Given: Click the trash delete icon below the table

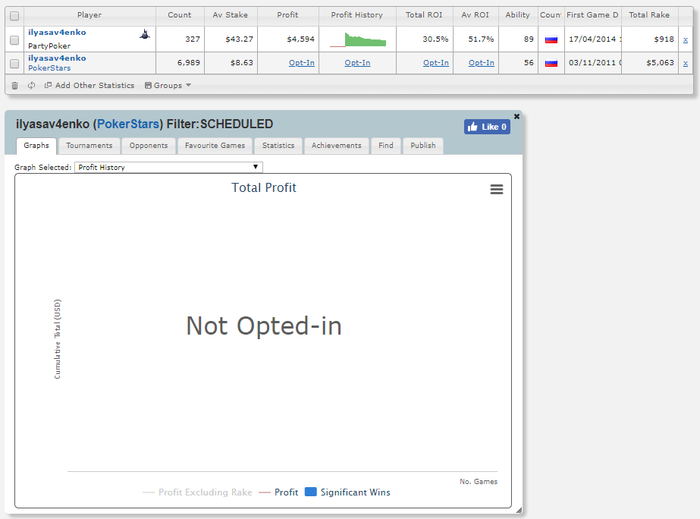Looking at the screenshot, I should (15, 85).
